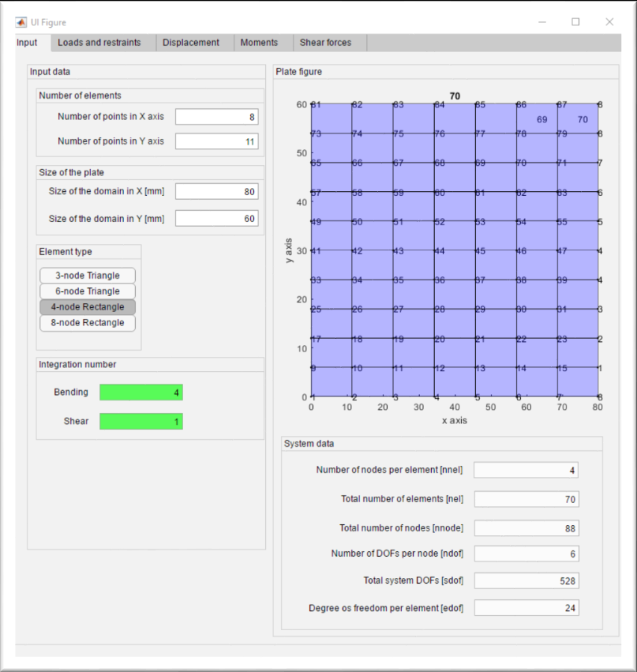Select the 8-node Rectangle element type
The height and width of the screenshot is (672, 637).
(x=87, y=322)
